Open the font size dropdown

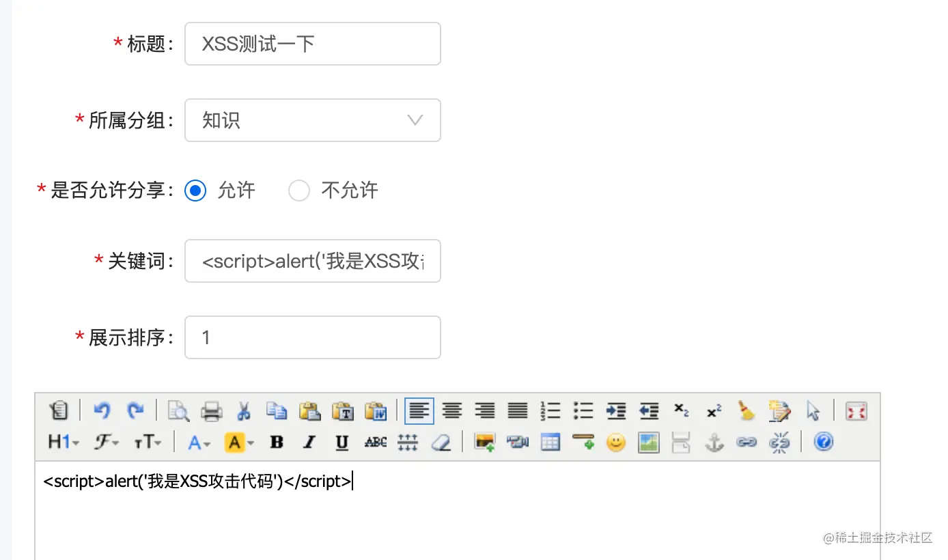(148, 443)
